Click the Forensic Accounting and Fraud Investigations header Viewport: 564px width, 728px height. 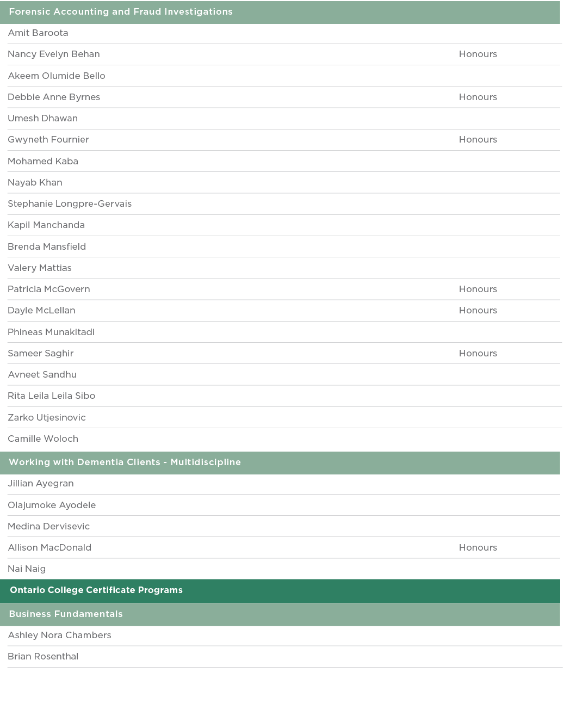[x=121, y=12]
